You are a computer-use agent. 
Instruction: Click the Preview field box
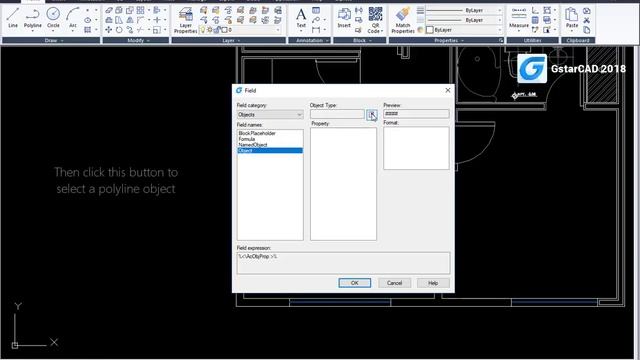coord(416,114)
